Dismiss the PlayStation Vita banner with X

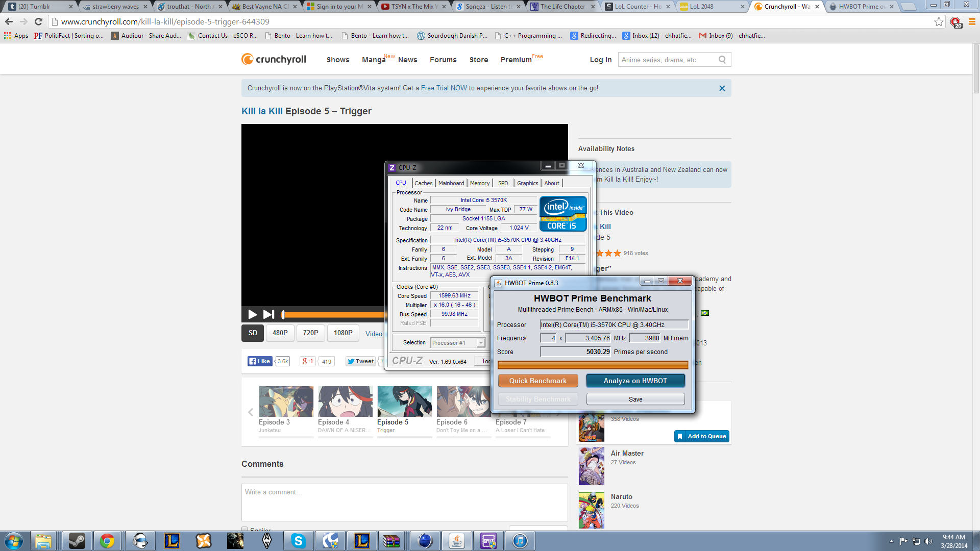(722, 88)
